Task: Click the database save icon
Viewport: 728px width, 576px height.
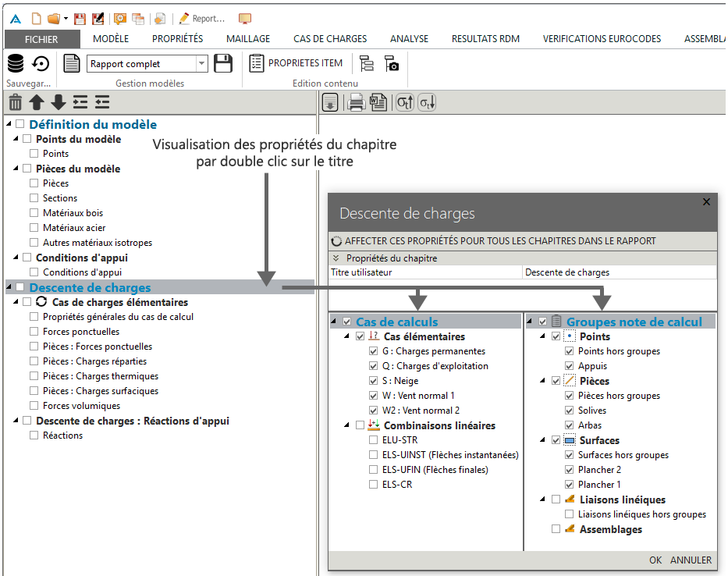Action: 16,63
